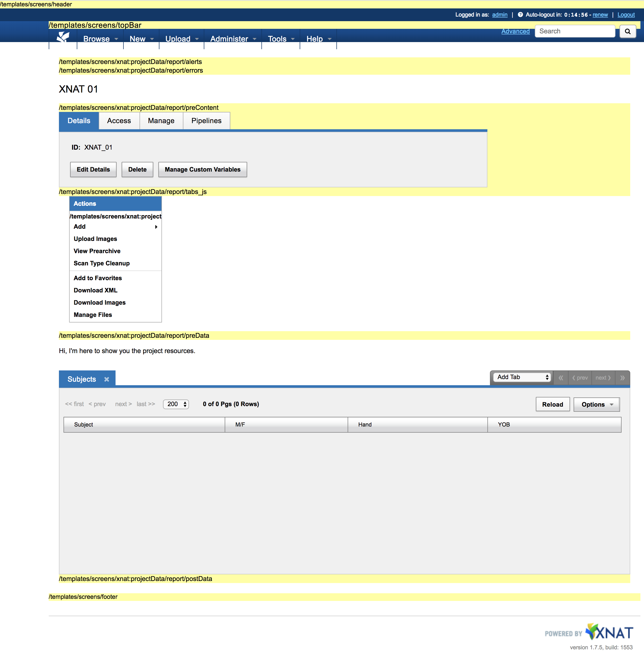Sort by the Subject column header
Image resolution: width=644 pixels, height=658 pixels.
[x=84, y=424]
